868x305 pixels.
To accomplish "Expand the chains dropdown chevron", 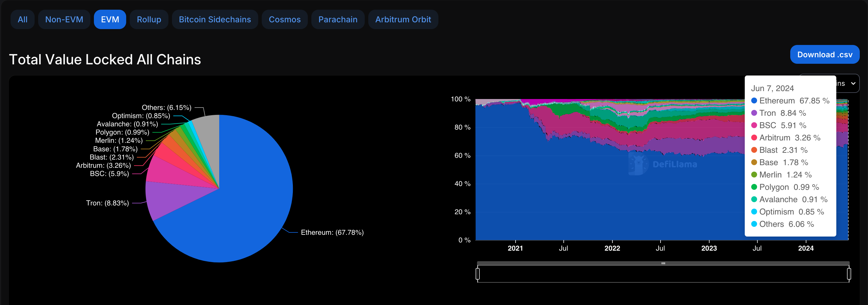I will tap(853, 83).
